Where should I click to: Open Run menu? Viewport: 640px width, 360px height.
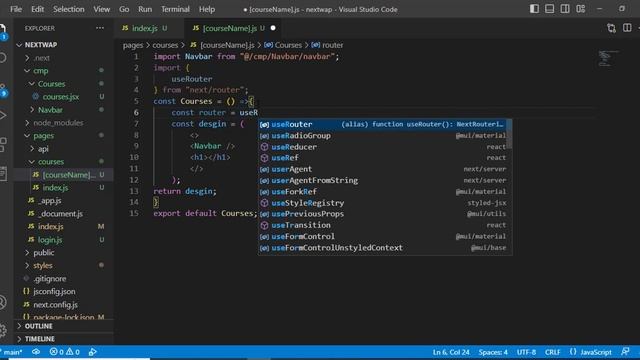(x=145, y=9)
